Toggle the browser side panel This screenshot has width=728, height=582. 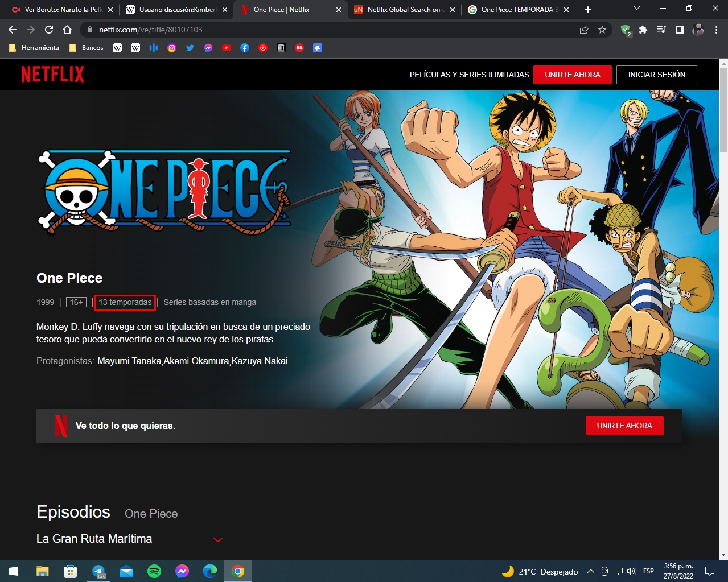(x=680, y=30)
